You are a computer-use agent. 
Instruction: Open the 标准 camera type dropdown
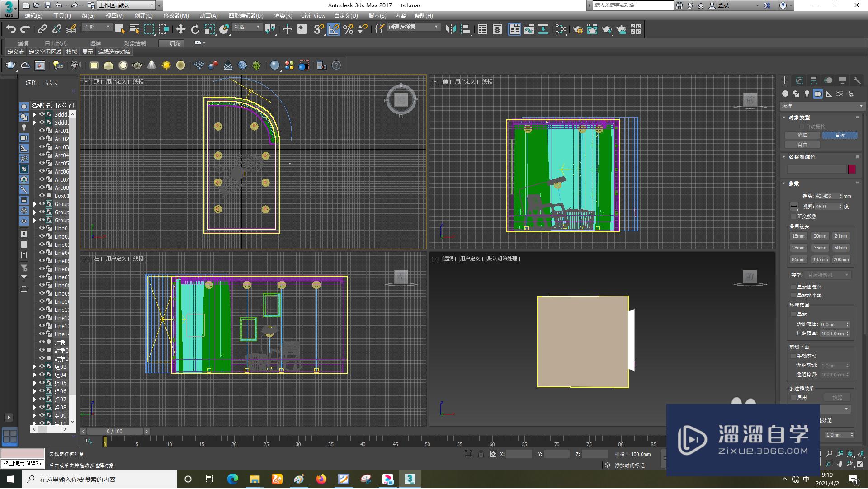tap(822, 106)
